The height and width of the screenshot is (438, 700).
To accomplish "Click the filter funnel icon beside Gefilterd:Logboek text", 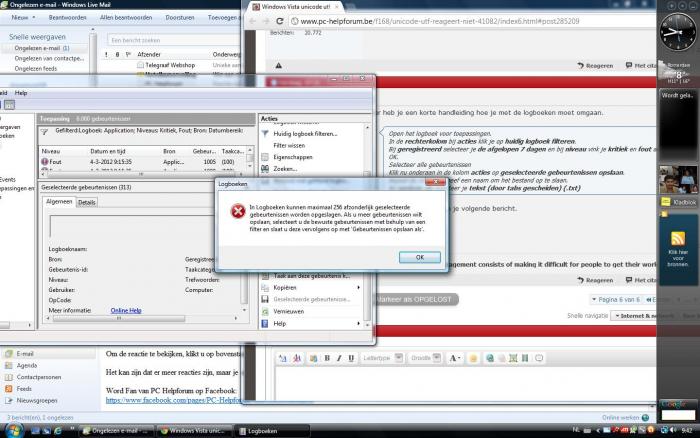I will [44, 132].
